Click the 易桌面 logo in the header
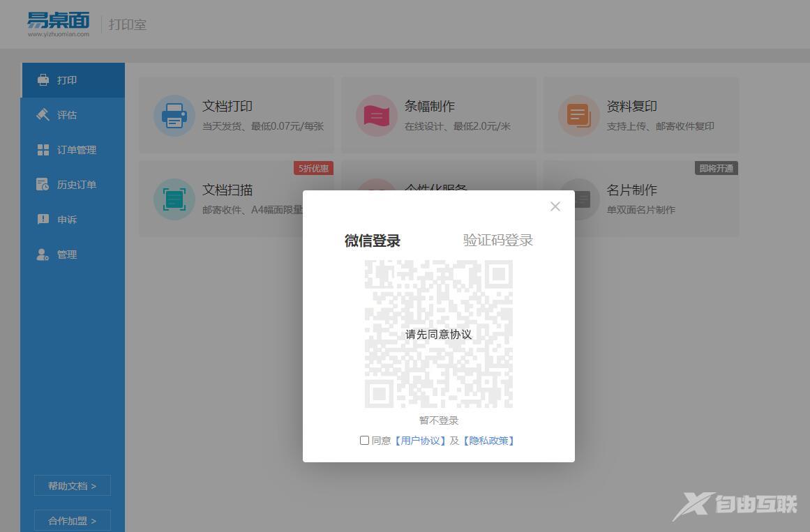This screenshot has width=810, height=532. pos(59,24)
